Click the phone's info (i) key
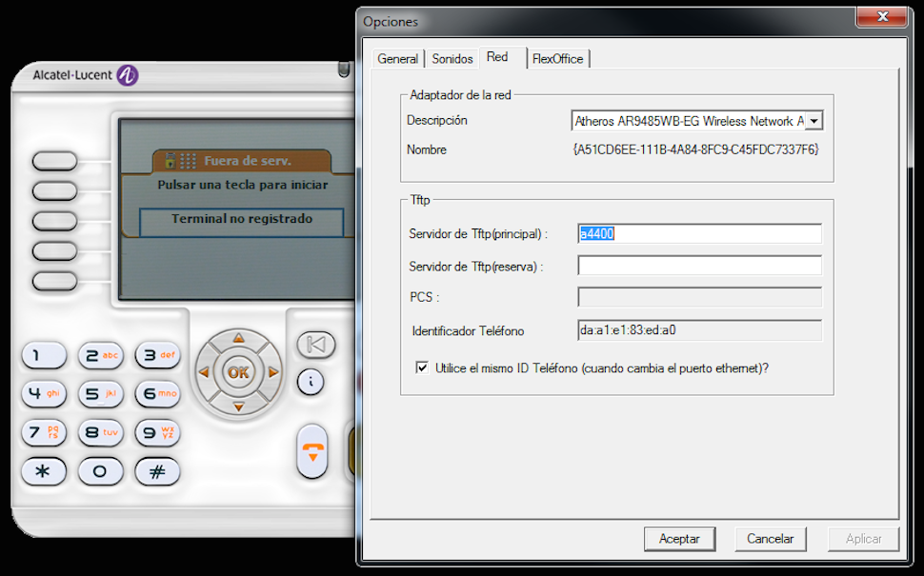The height and width of the screenshot is (576, 924). tap(311, 382)
